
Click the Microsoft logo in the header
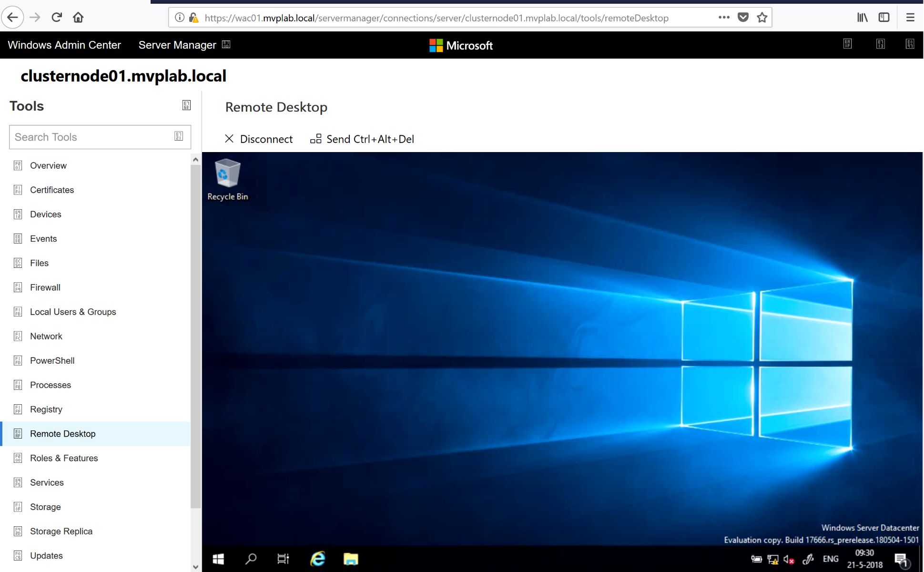460,45
